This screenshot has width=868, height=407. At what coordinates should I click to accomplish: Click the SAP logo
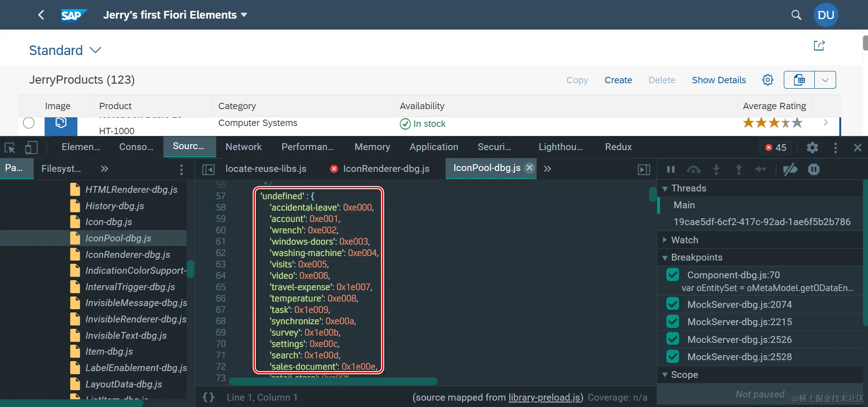coord(73,15)
